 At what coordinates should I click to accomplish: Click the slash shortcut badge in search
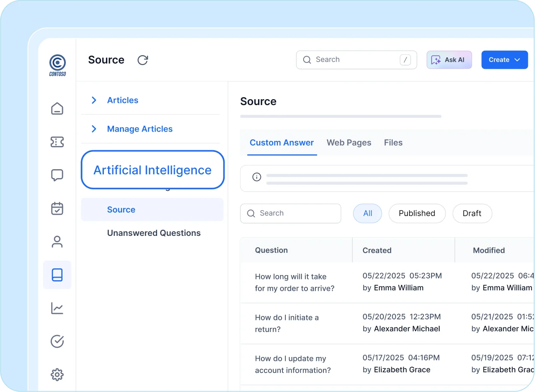(405, 60)
